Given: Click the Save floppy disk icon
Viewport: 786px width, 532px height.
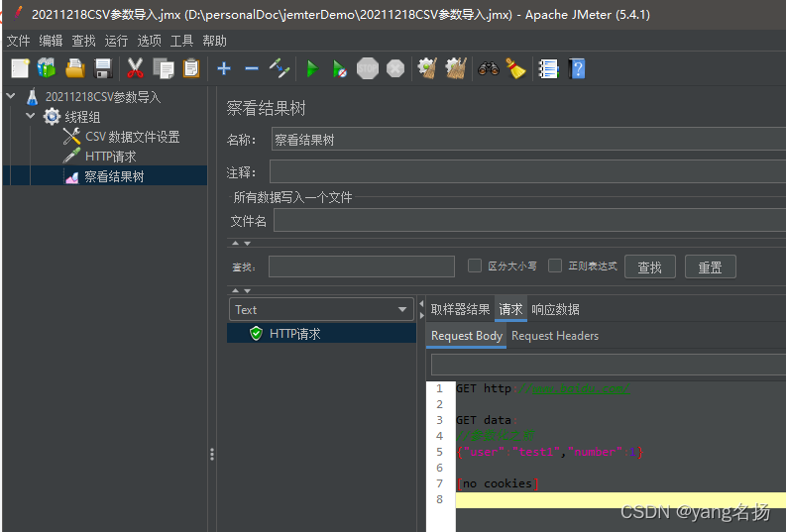Looking at the screenshot, I should point(102,68).
